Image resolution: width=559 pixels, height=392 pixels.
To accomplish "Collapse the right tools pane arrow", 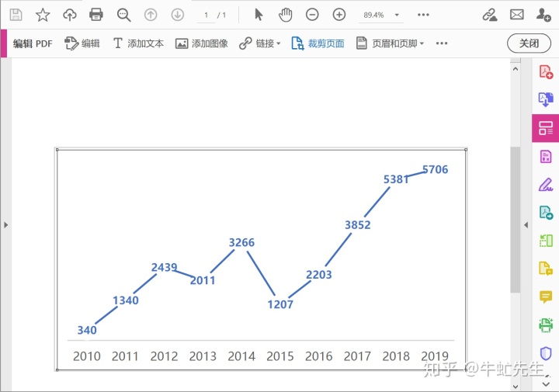I will pyautogui.click(x=526, y=225).
